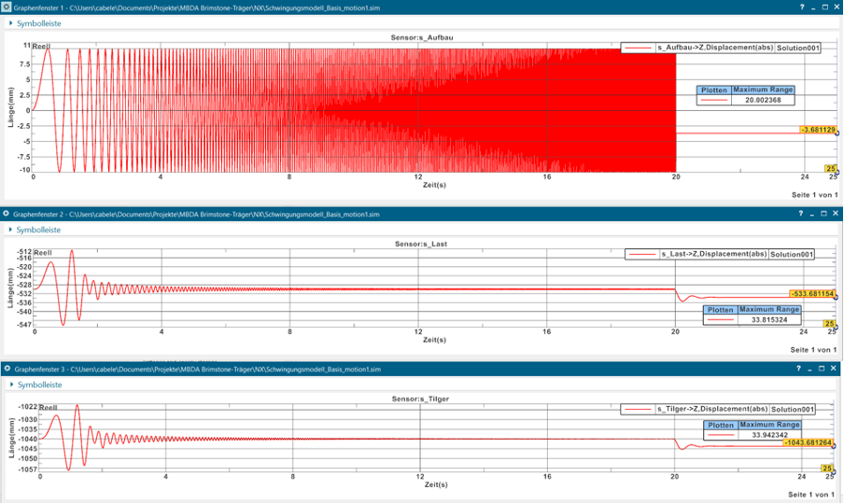Click the help icon in Graphenfenster 3

(x=801, y=369)
